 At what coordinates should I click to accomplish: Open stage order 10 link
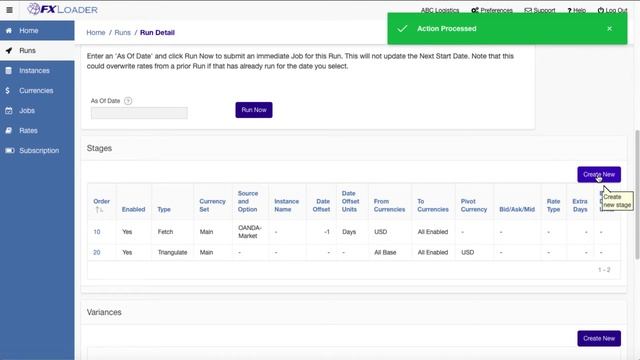pos(97,232)
